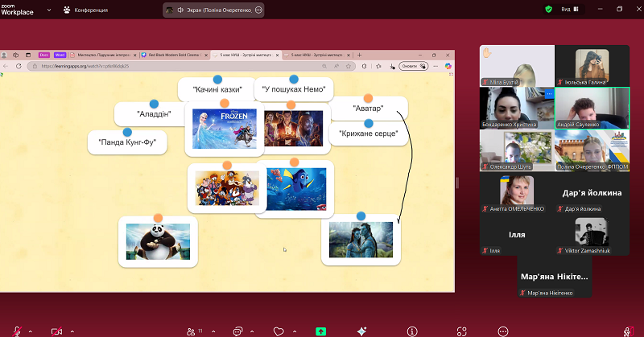This screenshot has width=644, height=337.
Task: Close the Red Black Modern Bold Cinema tab
Action: [206, 55]
